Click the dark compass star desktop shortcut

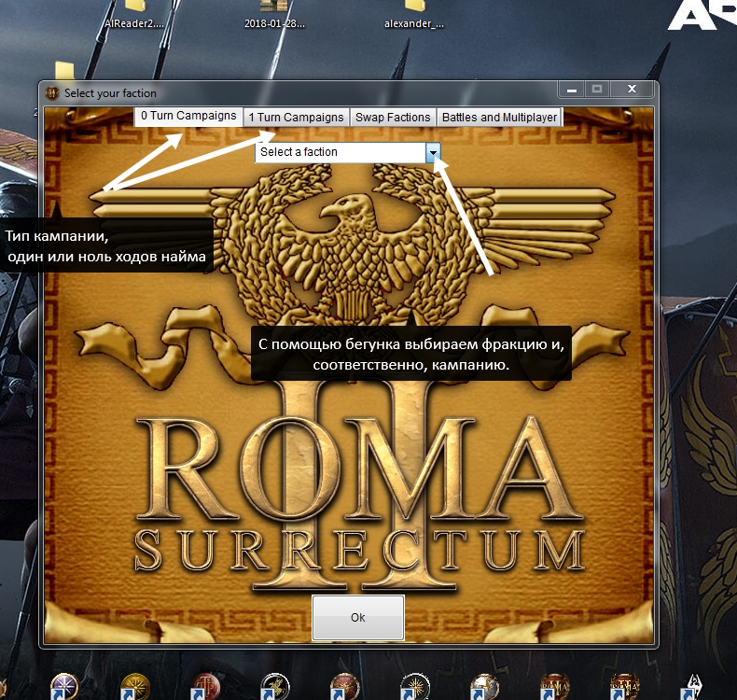tap(415, 686)
